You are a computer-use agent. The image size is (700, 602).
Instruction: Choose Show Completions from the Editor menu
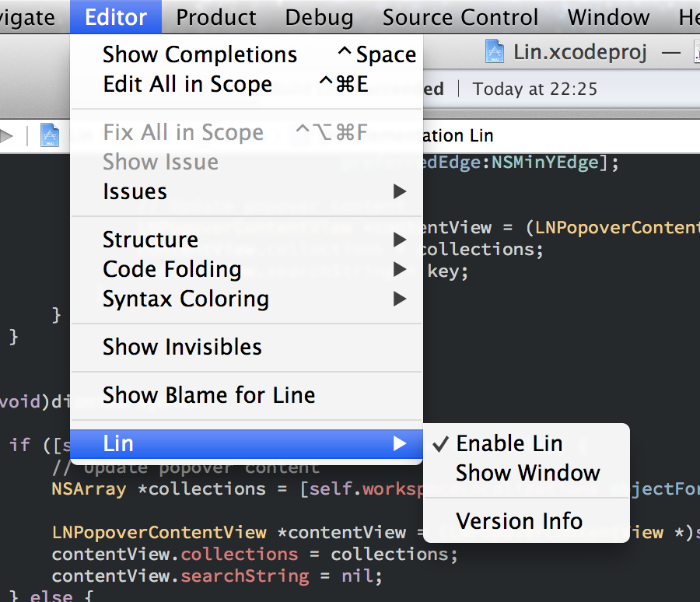(200, 54)
